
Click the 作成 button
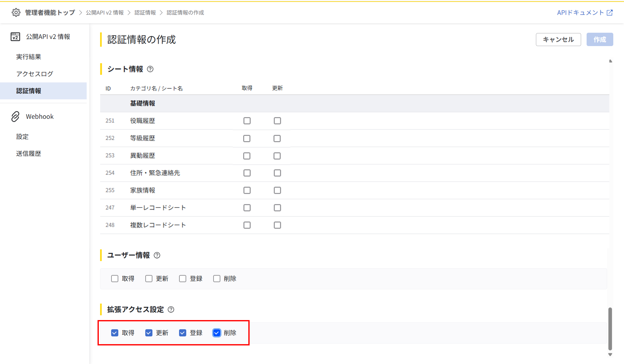click(600, 40)
